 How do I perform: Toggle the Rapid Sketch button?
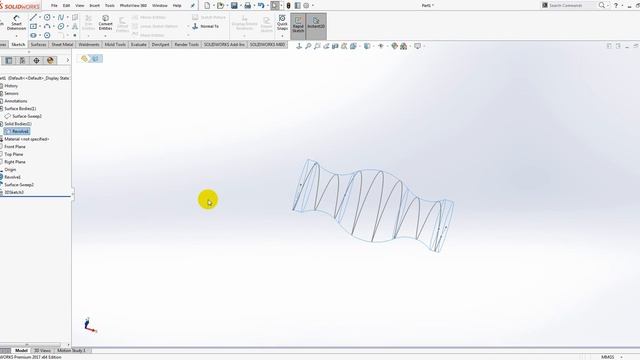[x=298, y=25]
